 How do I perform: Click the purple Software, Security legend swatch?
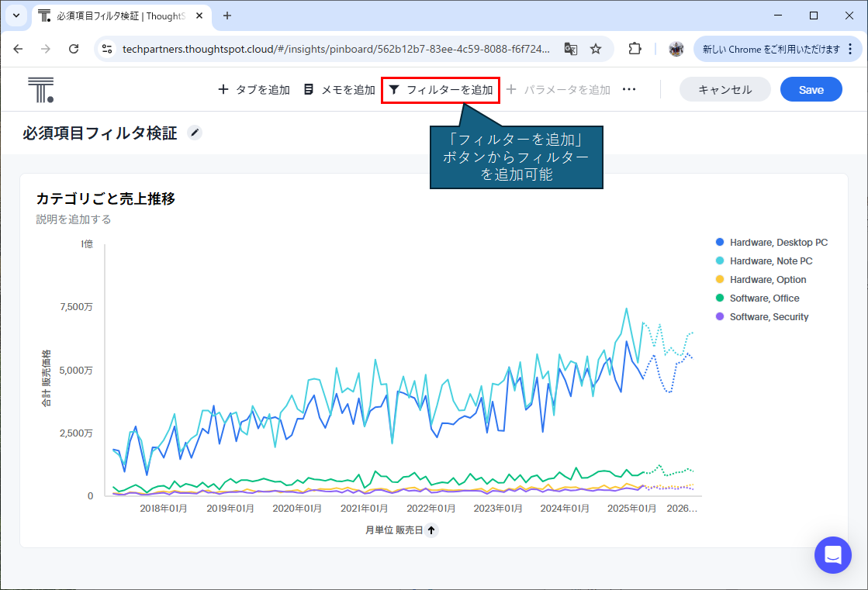coord(720,317)
